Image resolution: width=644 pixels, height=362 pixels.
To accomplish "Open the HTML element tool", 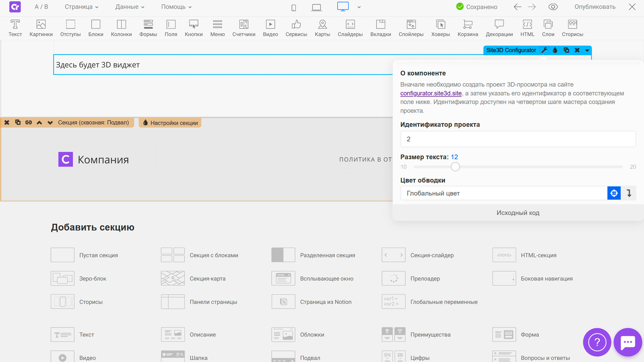I will tap(527, 28).
